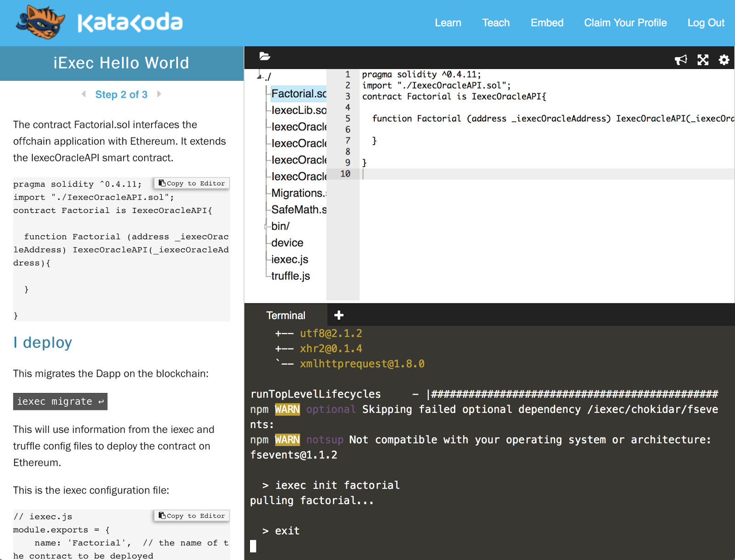
Task: Click the Step 2 of 3 link
Action: click(x=121, y=95)
